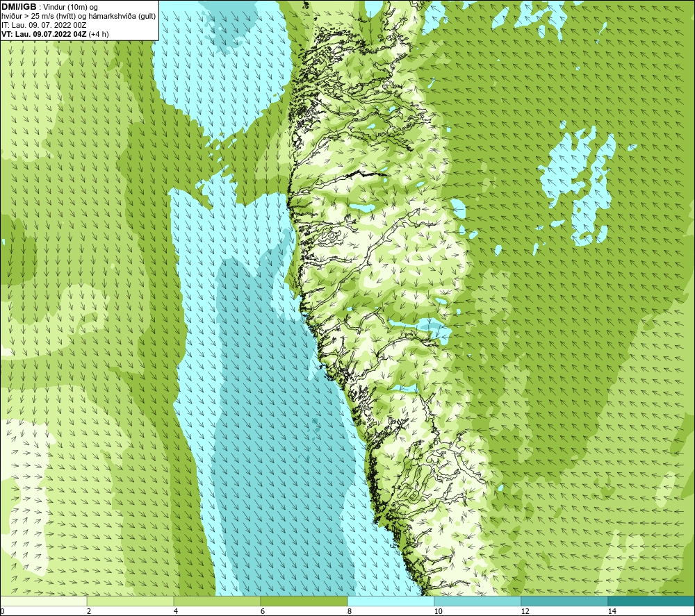Click the scale label '12'
The height and width of the screenshot is (616, 695).
tap(525, 611)
